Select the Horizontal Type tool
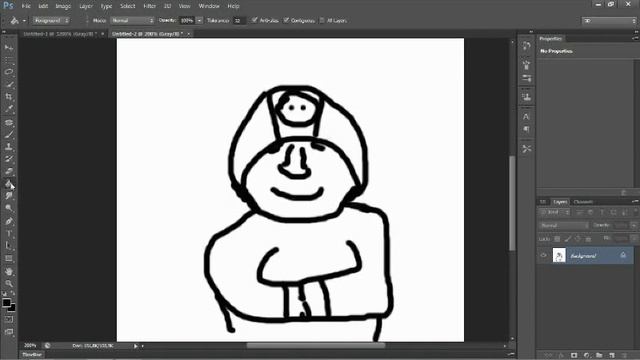The image size is (640, 360). pos(9,234)
